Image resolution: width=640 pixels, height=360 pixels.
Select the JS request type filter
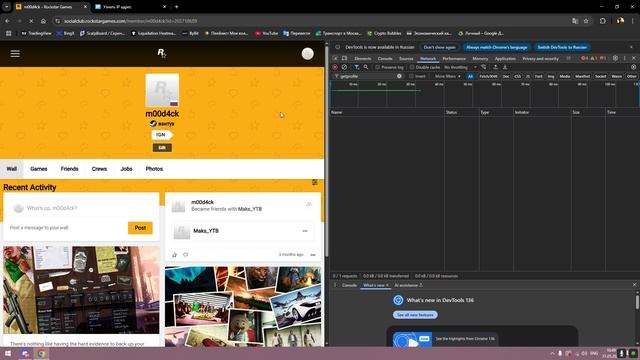click(x=528, y=76)
